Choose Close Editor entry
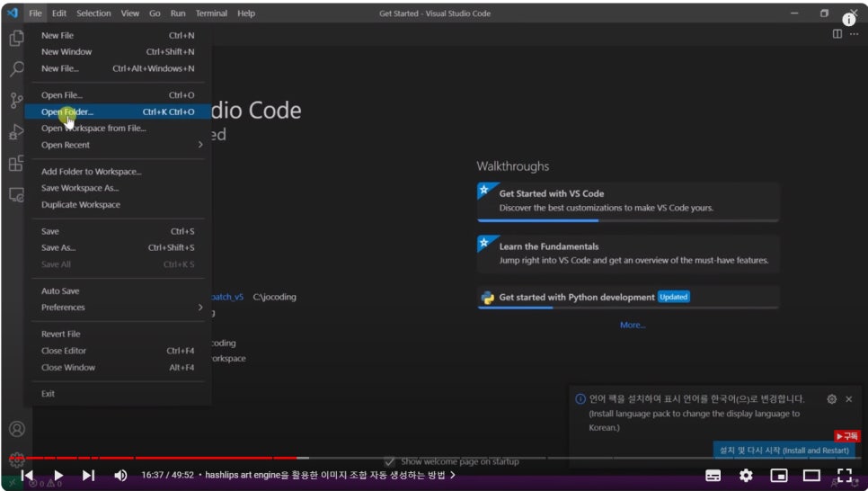868x491 pixels. [x=118, y=351]
